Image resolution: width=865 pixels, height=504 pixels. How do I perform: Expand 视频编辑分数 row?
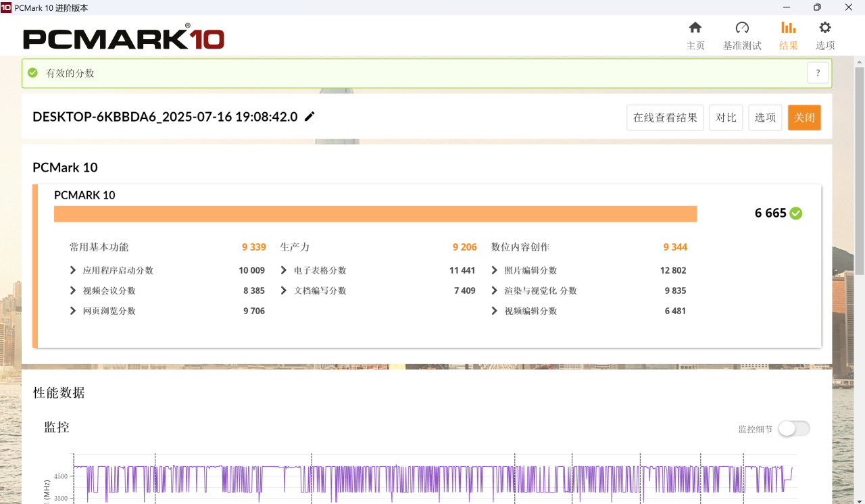[x=495, y=311]
